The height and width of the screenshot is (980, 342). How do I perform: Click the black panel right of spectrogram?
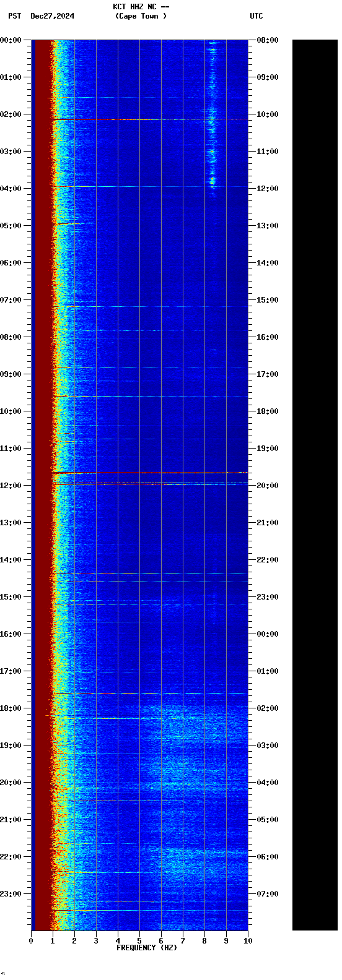(315, 485)
